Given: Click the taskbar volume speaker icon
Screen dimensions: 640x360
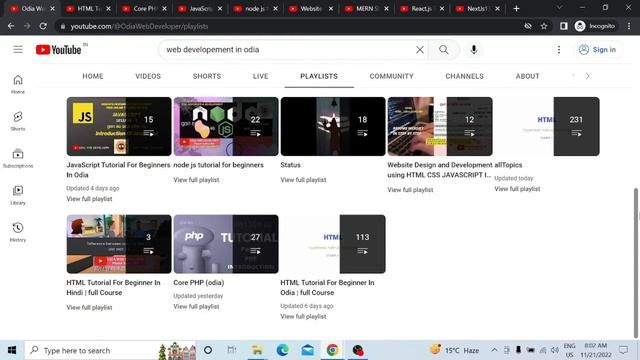Looking at the screenshot, I should (554, 350).
